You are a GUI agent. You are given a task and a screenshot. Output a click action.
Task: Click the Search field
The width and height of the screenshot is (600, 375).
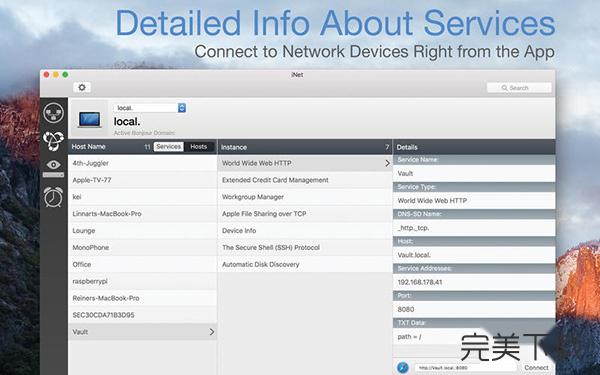coord(519,88)
